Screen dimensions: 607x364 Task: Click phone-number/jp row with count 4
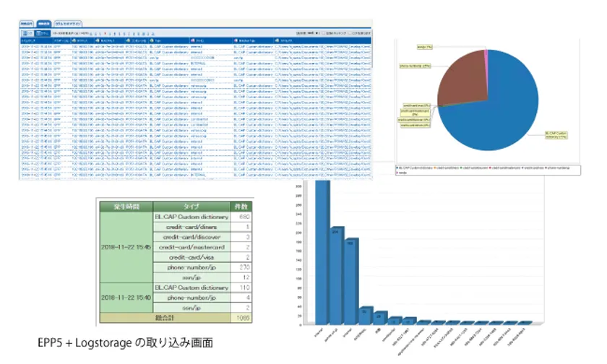point(203,298)
